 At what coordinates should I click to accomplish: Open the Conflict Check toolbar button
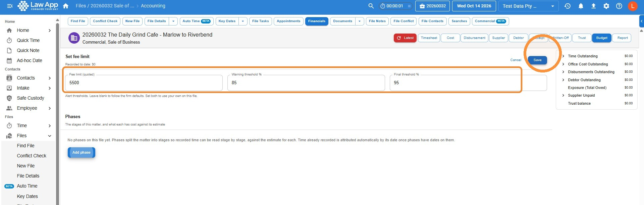(105, 21)
